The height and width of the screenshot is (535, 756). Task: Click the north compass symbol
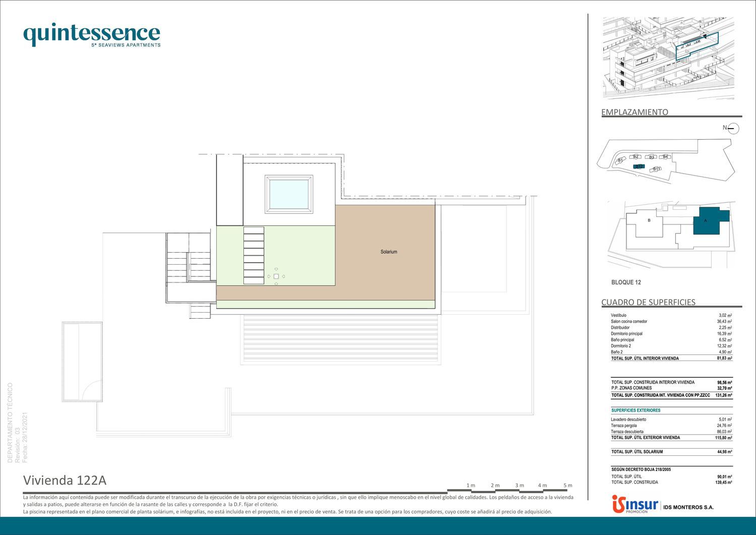click(x=733, y=129)
